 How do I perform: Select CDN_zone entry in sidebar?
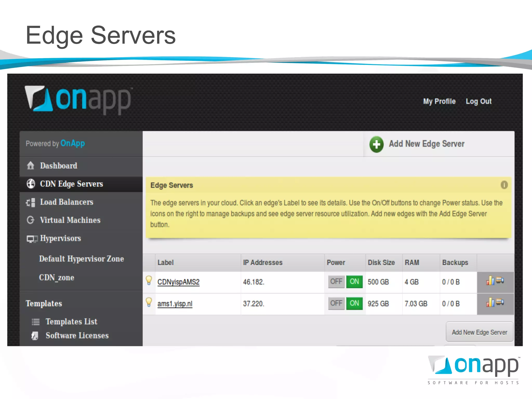pyautogui.click(x=57, y=278)
